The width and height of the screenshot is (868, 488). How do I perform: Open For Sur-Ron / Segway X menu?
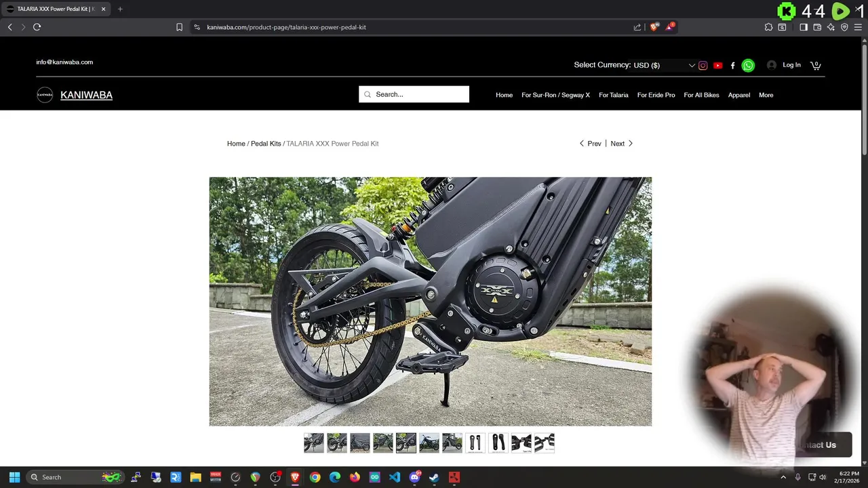[x=555, y=95]
